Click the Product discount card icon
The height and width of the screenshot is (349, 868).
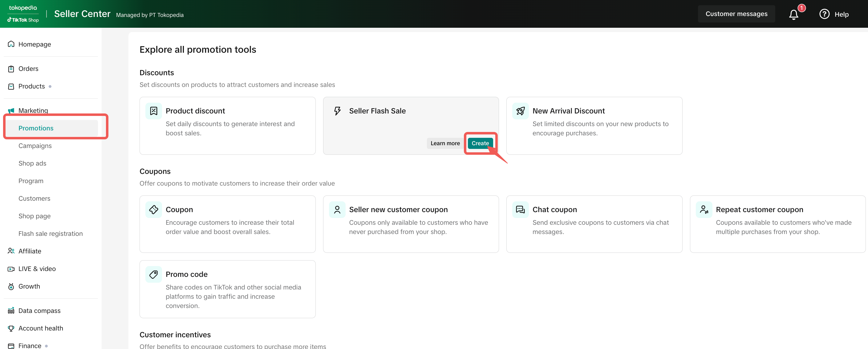tap(154, 111)
